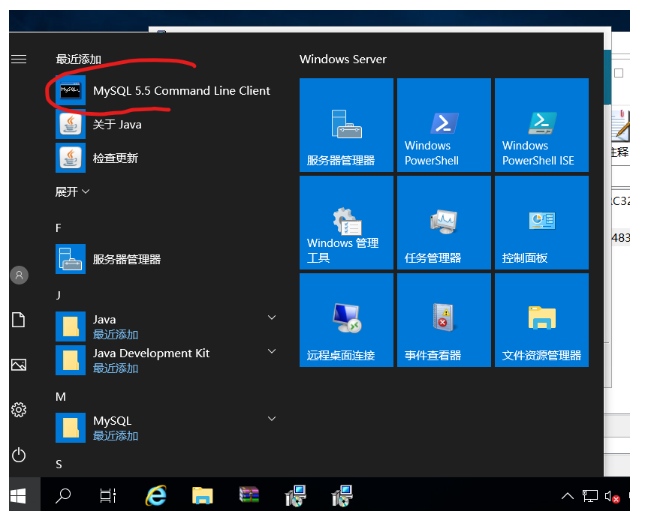The height and width of the screenshot is (527, 649).
Task: Click the 'Windows Server' group title
Action: point(343,59)
